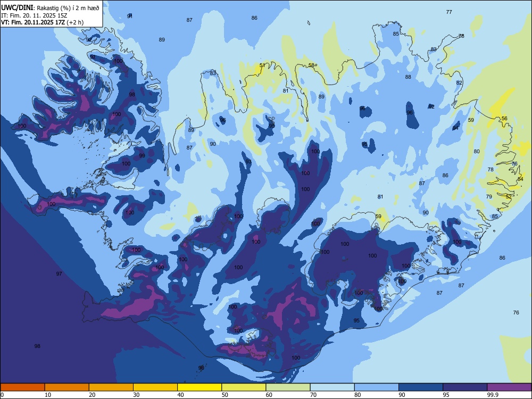Click the humidity value '54' on the map
The image size is (532, 399).
point(520,179)
